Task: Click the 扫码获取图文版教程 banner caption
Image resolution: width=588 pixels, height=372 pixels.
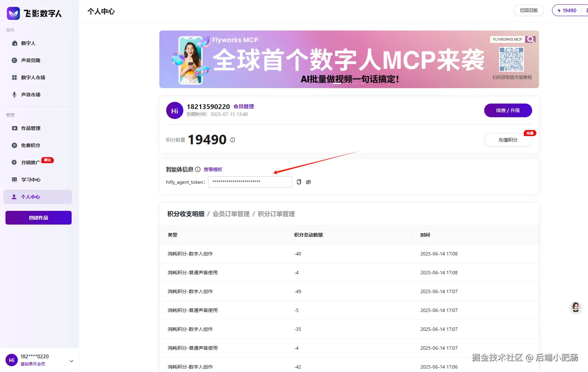Action: 512,77
